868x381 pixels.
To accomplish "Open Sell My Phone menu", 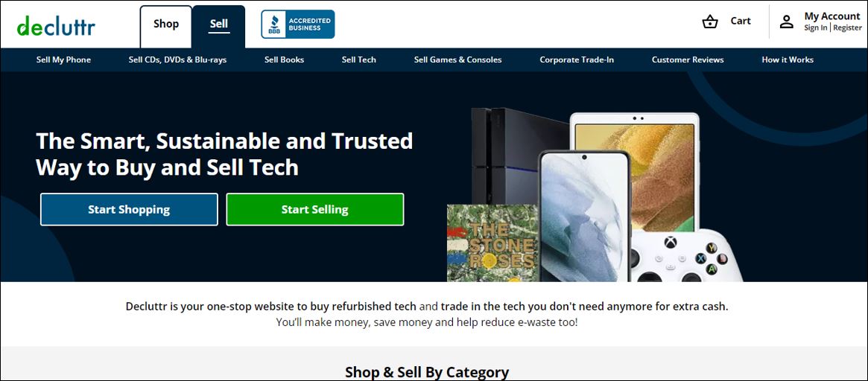I will pos(63,60).
